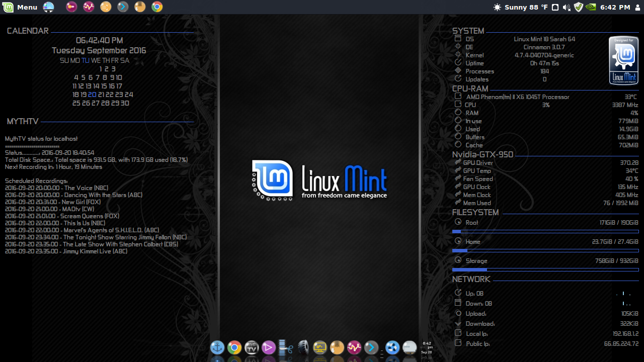The image size is (644, 362).
Task: Click the 'The Voice (NBC)' recording line
Action: click(x=56, y=188)
